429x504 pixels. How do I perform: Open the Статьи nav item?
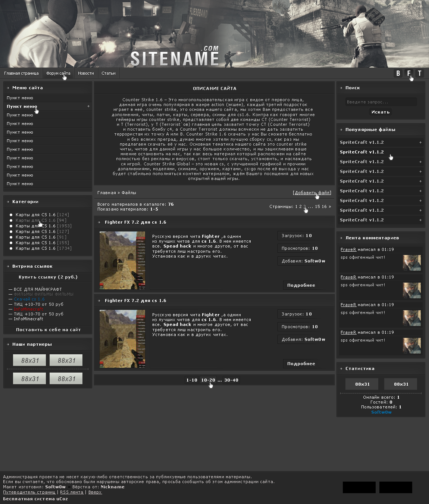coord(109,73)
